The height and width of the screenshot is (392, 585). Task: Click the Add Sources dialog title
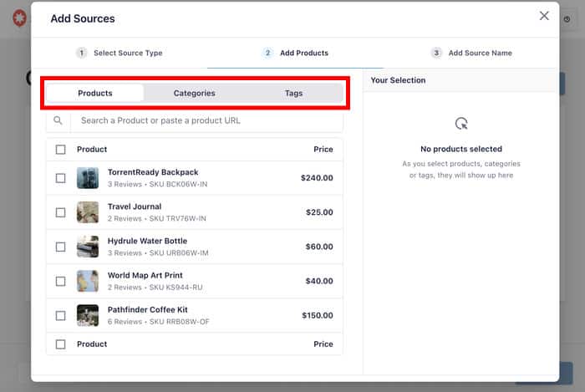[x=83, y=18]
